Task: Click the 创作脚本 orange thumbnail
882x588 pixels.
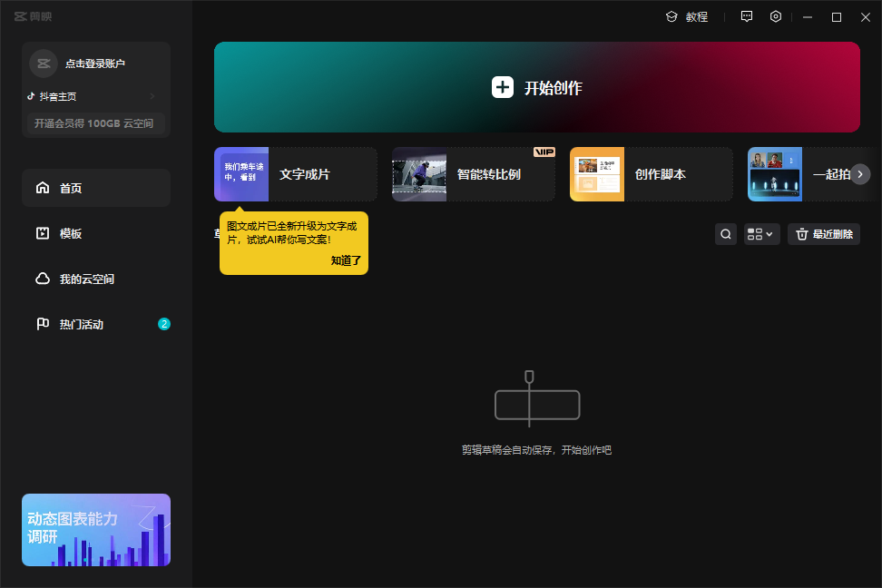Action: [x=597, y=174]
